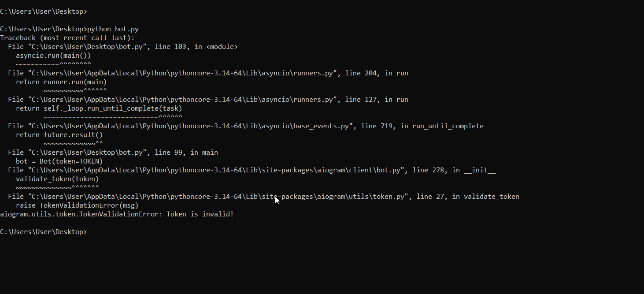The width and height of the screenshot is (644, 294).
Task: Click 'asyncio.run(main())' code line
Action: click(x=53, y=56)
